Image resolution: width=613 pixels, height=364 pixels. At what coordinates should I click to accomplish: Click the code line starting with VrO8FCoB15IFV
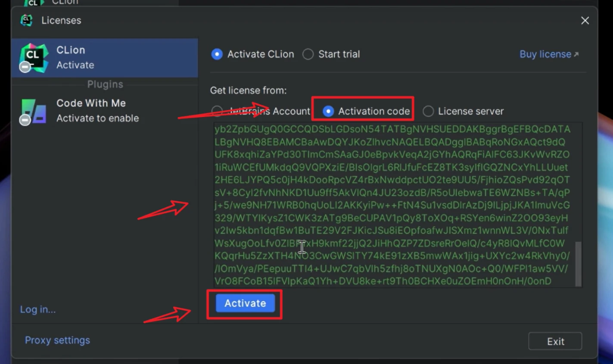pos(383,281)
